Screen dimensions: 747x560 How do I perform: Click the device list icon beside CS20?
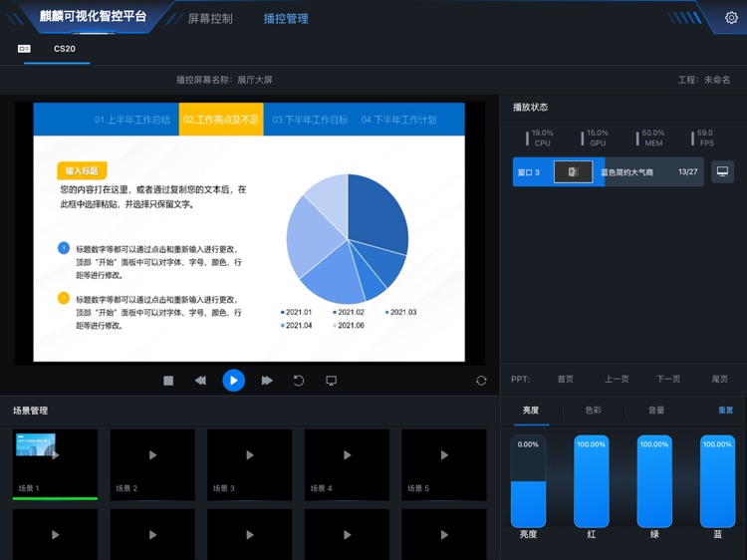[24, 49]
